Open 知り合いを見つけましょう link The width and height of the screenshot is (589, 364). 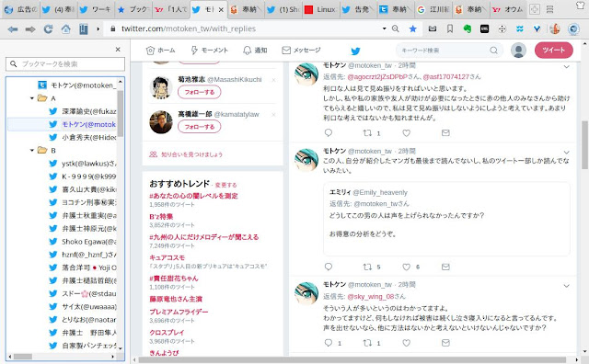[191, 154]
